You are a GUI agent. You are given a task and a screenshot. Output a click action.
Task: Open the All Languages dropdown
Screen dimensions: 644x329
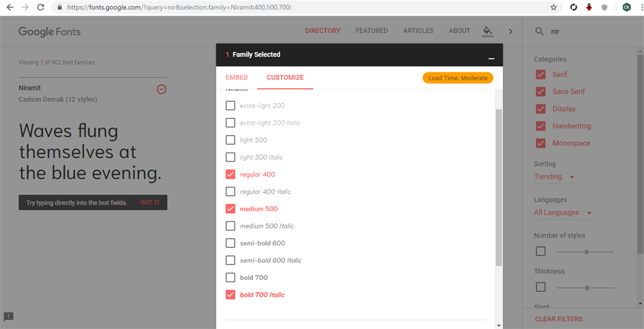(563, 213)
